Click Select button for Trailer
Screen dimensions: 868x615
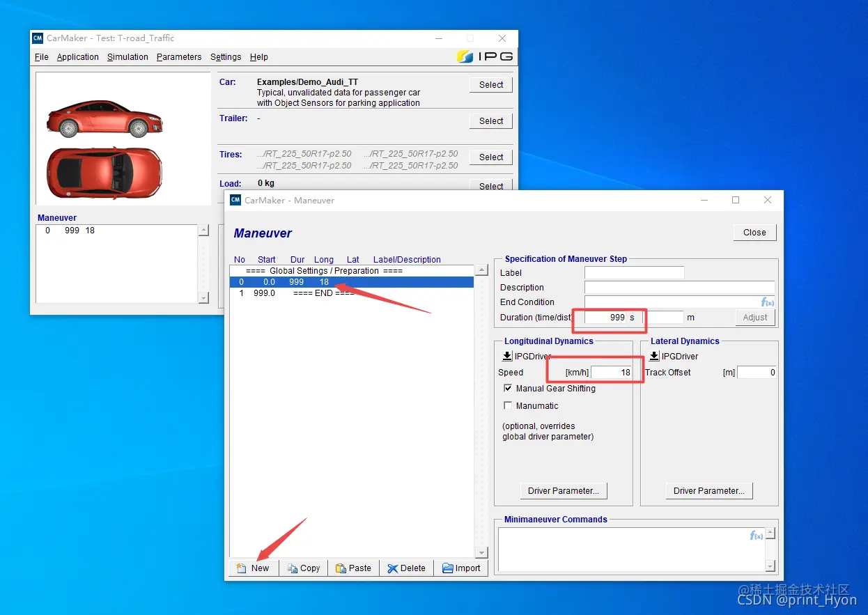[491, 121]
